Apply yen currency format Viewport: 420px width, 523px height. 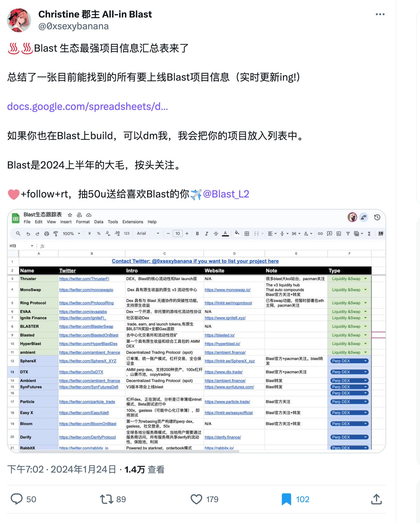89,233
